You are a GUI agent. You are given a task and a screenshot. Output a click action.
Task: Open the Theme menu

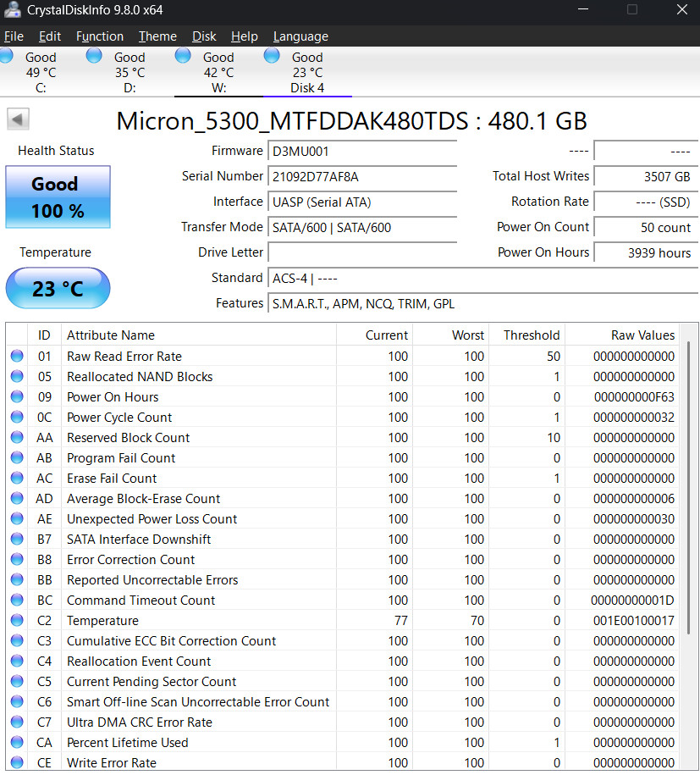(x=157, y=36)
